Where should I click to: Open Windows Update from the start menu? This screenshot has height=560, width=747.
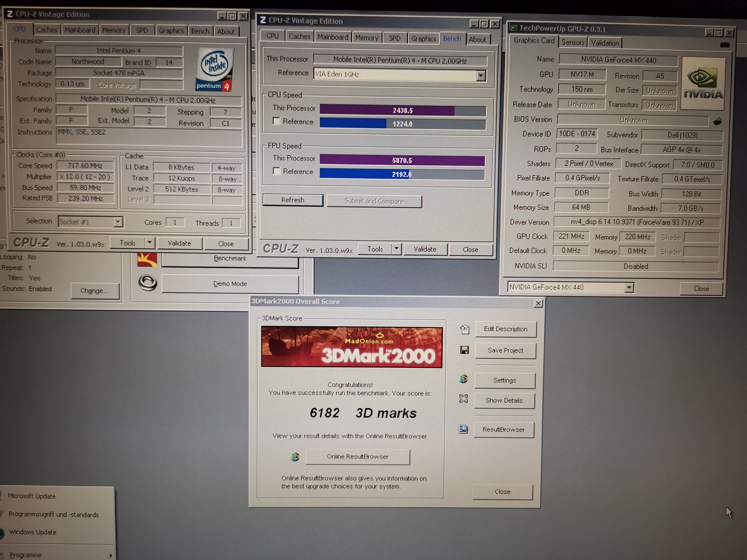tap(33, 532)
